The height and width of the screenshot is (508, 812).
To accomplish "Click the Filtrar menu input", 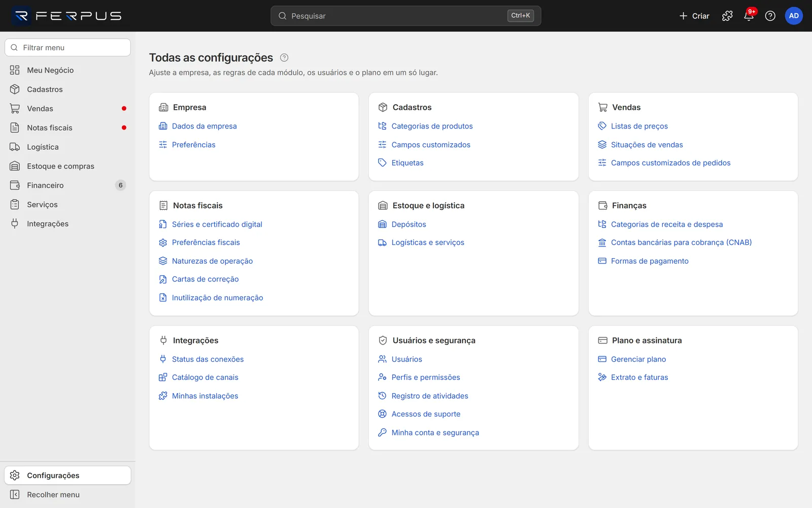I will tap(67, 48).
